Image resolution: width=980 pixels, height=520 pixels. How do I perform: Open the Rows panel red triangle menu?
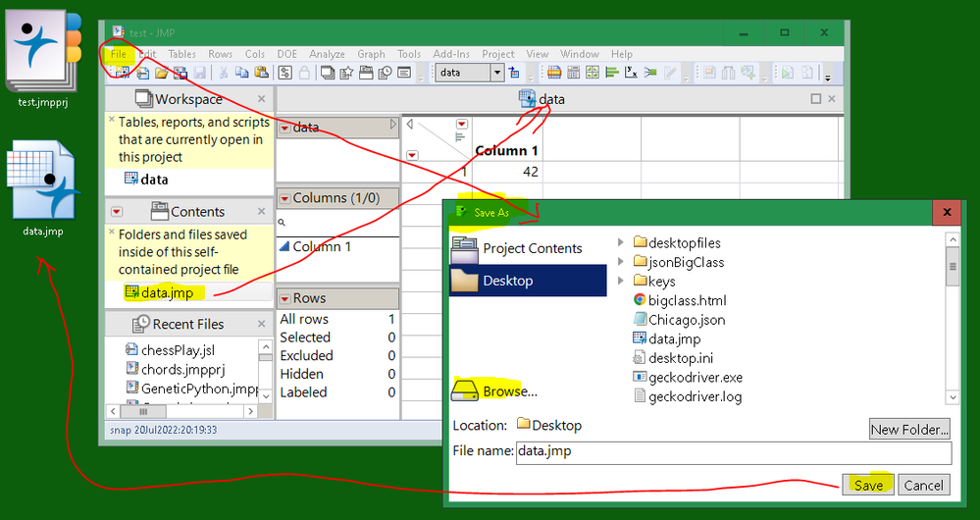point(285,298)
